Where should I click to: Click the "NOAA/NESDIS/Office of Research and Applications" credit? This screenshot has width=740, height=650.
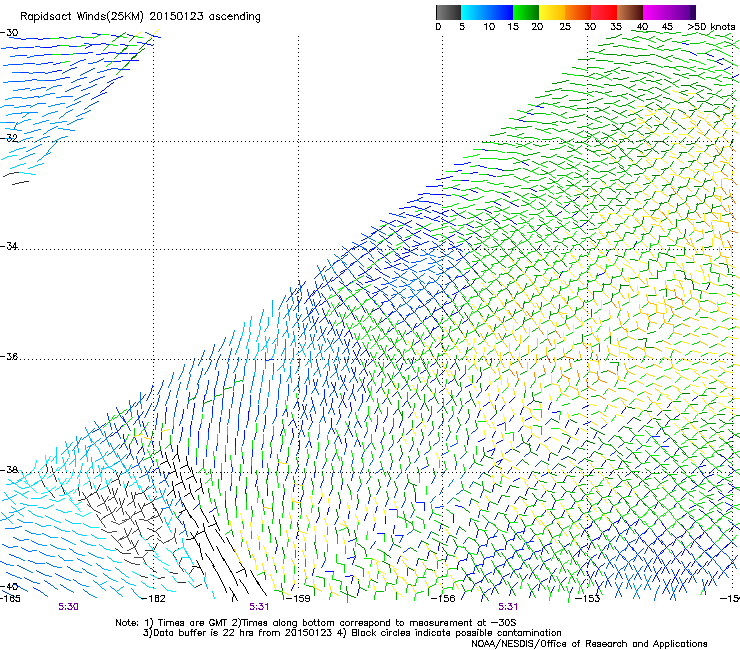pos(589,643)
